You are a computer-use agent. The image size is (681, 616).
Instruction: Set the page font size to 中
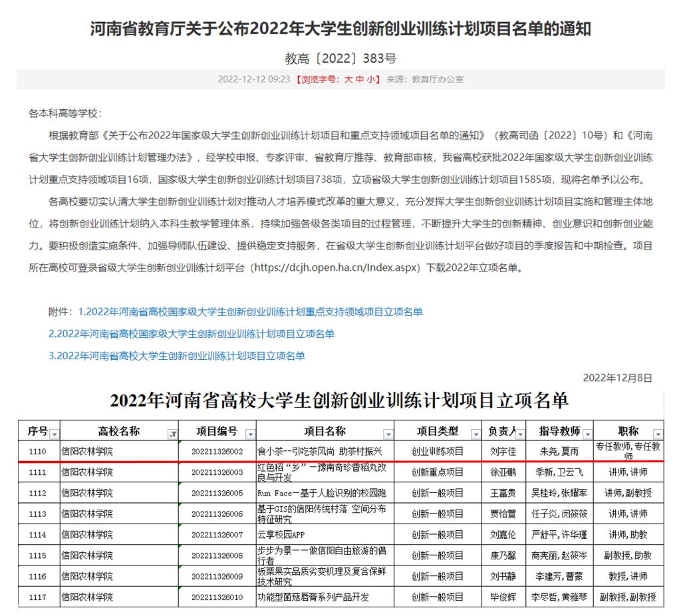tap(359, 79)
